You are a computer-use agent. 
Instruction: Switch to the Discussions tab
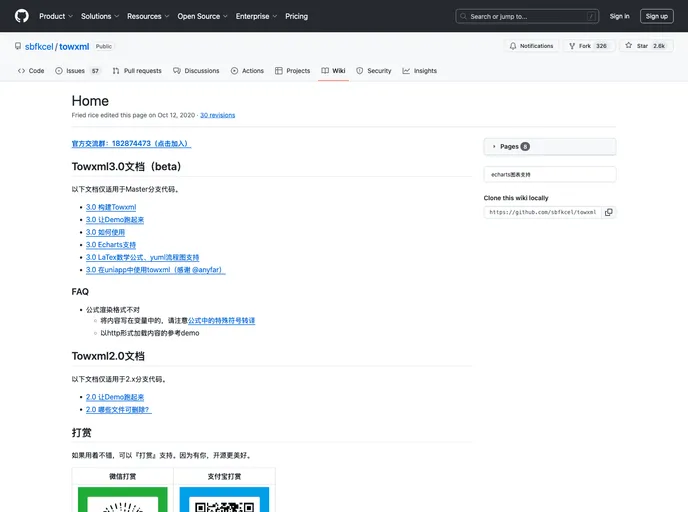(196, 71)
